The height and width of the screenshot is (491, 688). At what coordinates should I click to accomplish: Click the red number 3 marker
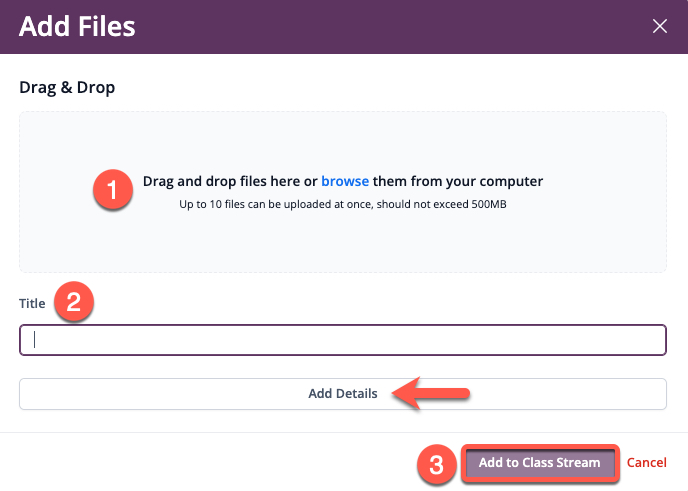pyautogui.click(x=437, y=464)
